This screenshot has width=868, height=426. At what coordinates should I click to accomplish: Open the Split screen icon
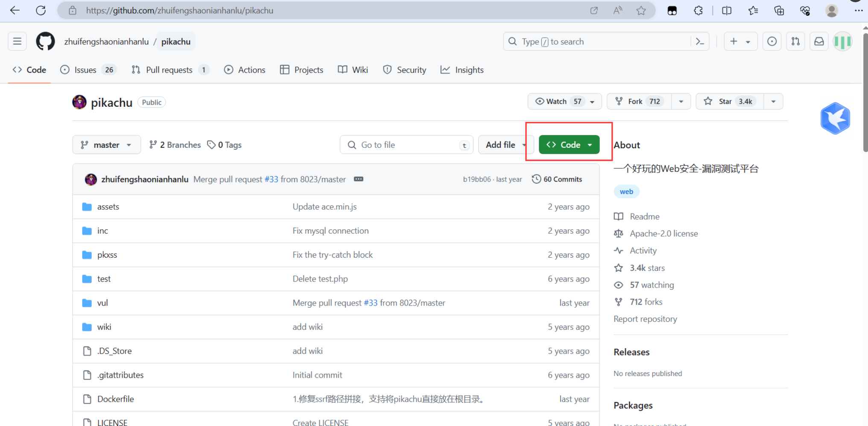(727, 10)
